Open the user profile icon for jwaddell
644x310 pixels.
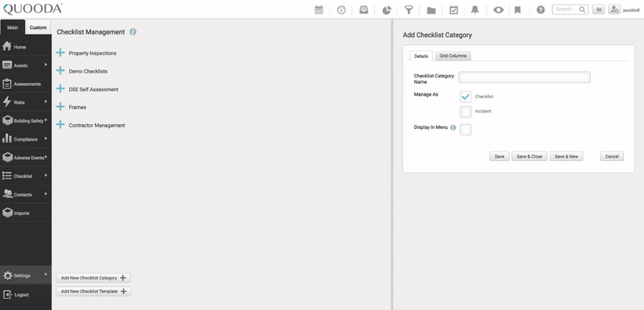[x=614, y=10]
